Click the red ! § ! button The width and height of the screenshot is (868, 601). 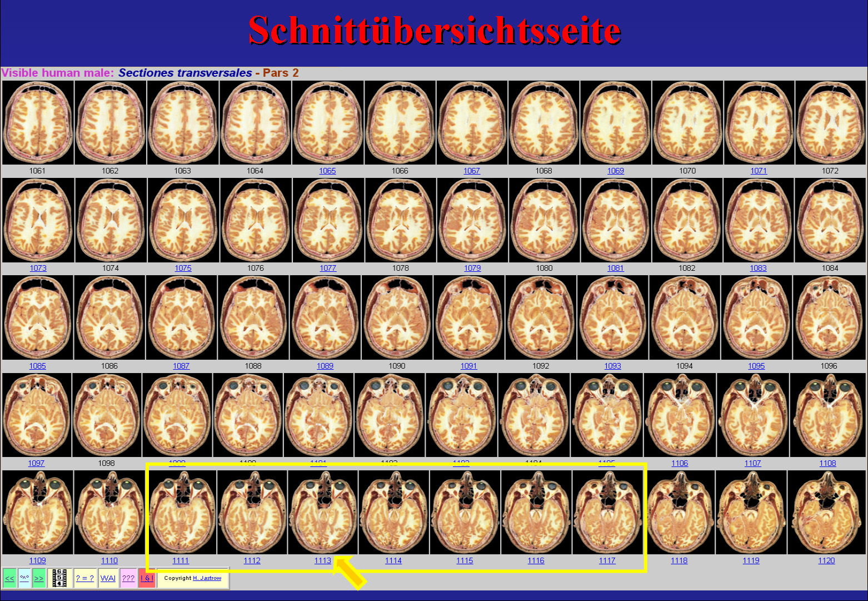[x=147, y=578]
